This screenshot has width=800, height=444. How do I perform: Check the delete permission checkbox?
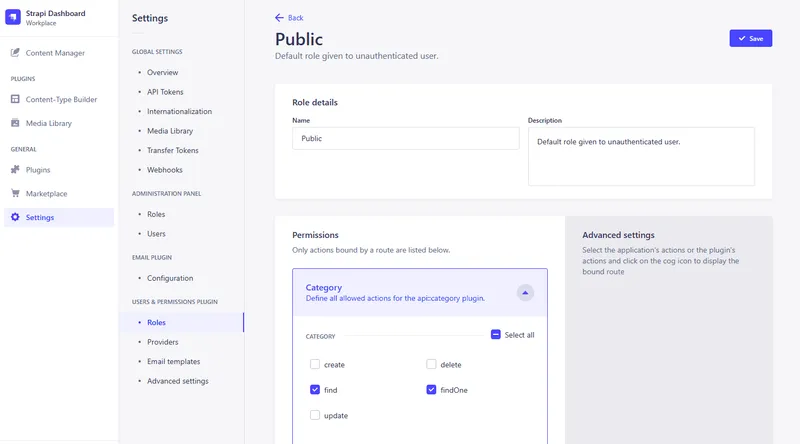(431, 365)
